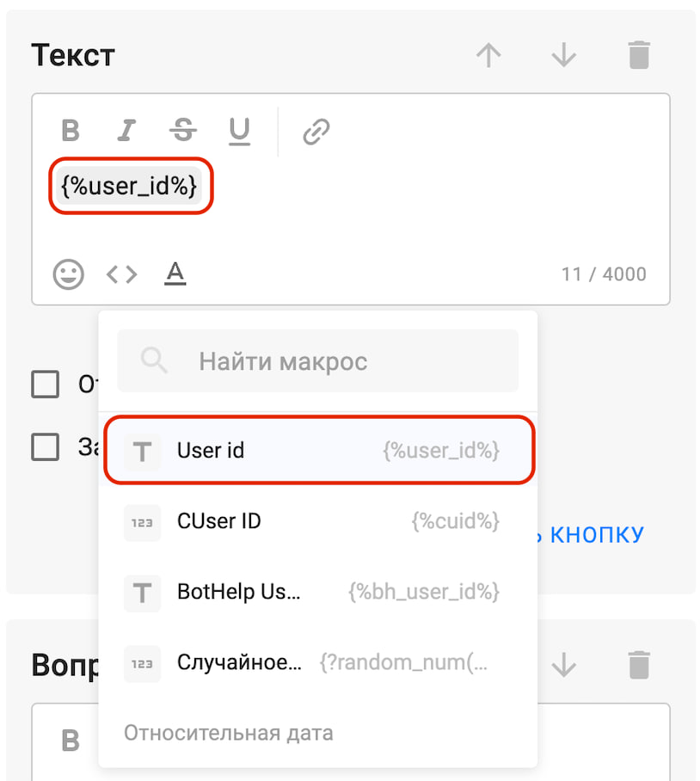Select the User id macro

coord(318,451)
